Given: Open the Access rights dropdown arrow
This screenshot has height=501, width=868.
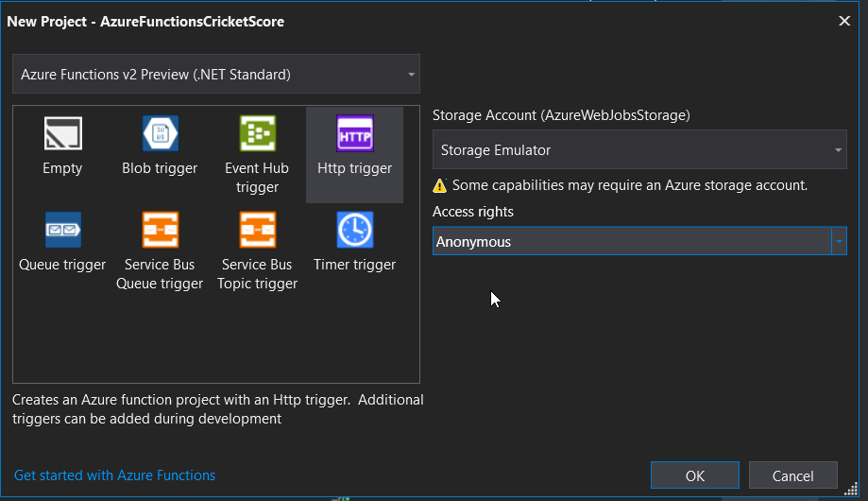Looking at the screenshot, I should pyautogui.click(x=839, y=242).
